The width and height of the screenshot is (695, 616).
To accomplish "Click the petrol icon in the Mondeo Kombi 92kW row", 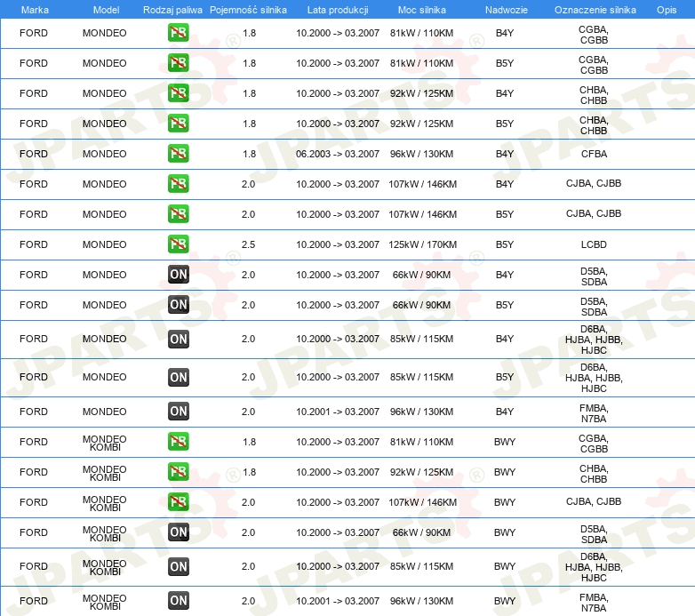I will click(178, 472).
